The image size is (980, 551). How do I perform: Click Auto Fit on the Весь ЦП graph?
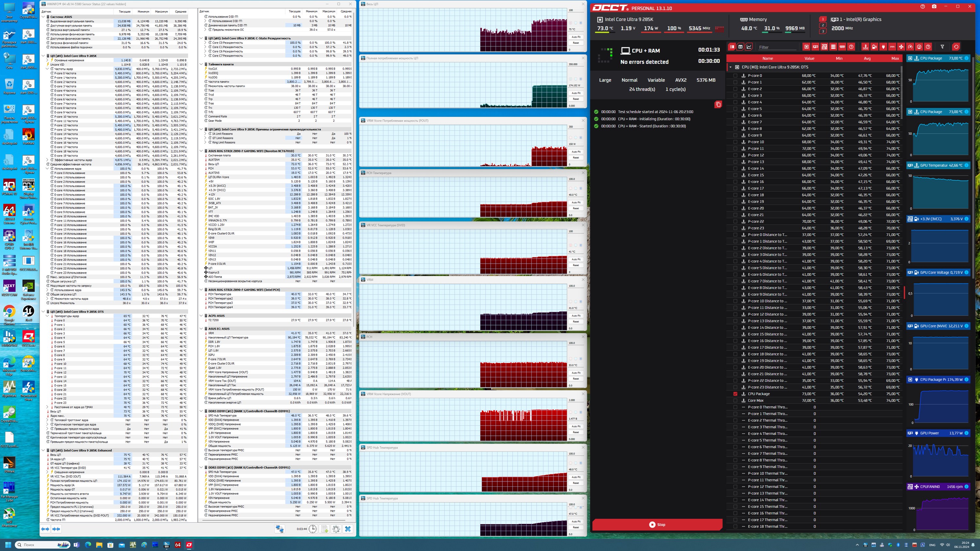(576, 37)
